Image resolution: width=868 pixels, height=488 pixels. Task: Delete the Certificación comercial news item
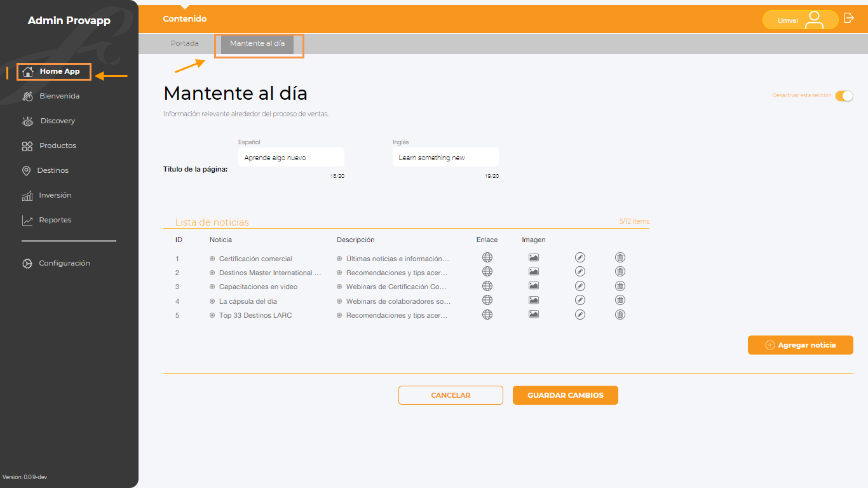[x=620, y=257]
